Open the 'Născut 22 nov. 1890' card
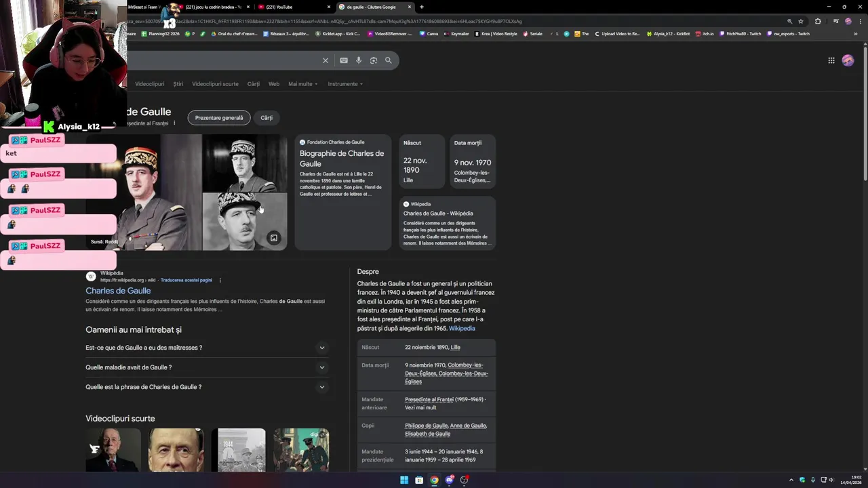 click(422, 161)
